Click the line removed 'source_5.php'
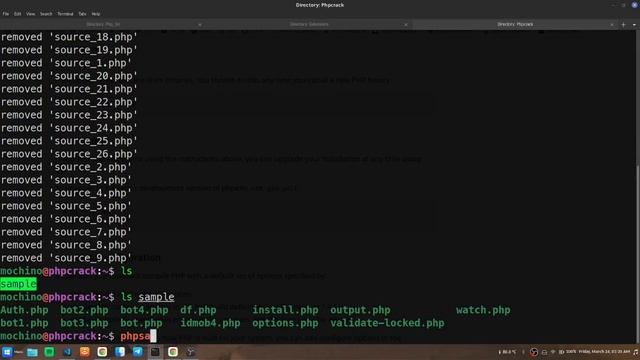The width and height of the screenshot is (640, 360). click(66, 206)
